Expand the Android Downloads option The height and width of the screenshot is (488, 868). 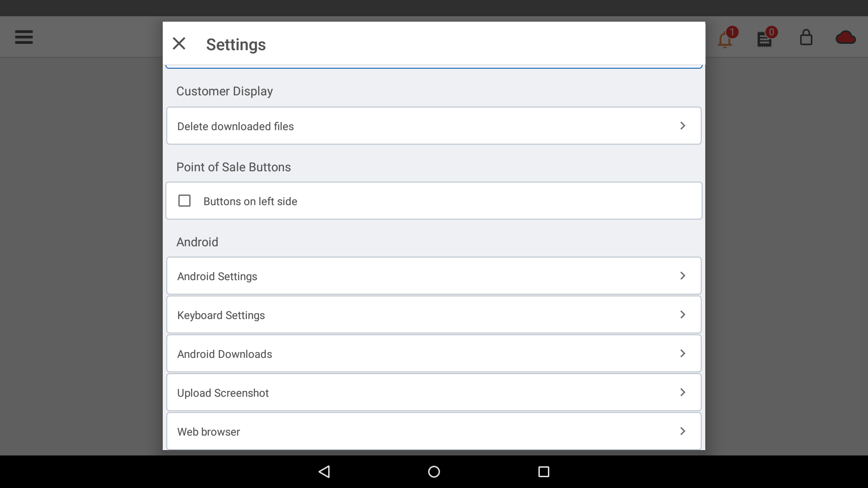coord(434,354)
